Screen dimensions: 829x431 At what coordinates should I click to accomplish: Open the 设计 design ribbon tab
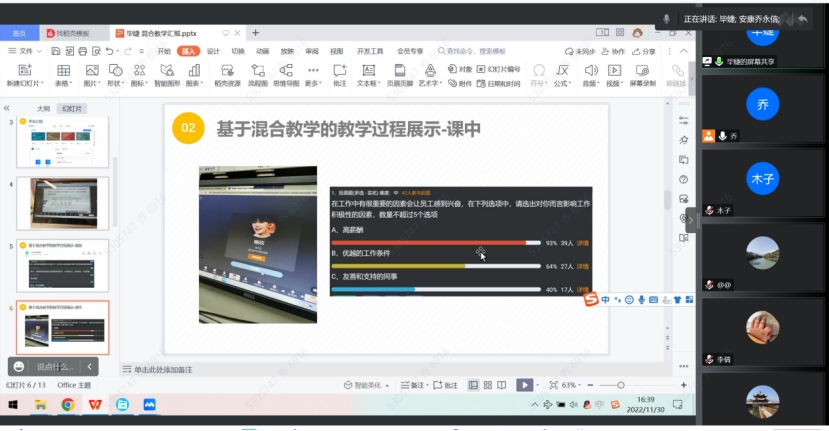click(x=213, y=50)
